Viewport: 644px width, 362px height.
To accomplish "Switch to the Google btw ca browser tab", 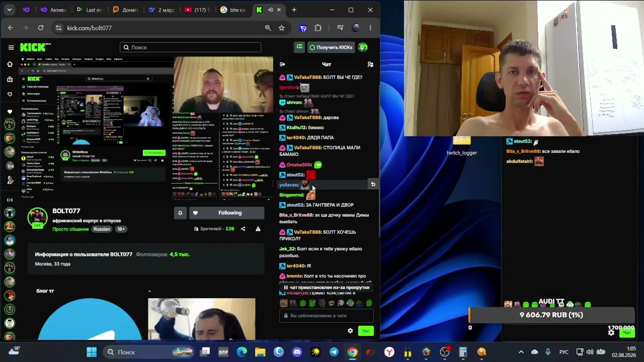I will point(234,10).
